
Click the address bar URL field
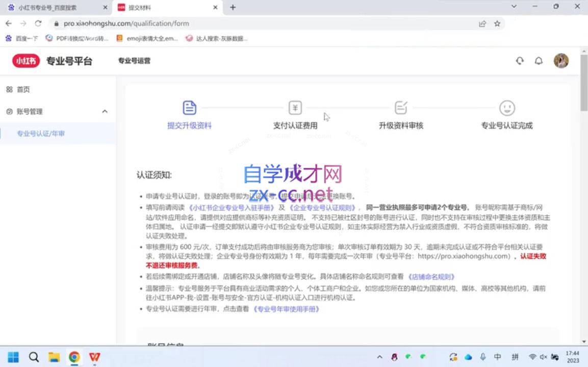click(x=127, y=23)
